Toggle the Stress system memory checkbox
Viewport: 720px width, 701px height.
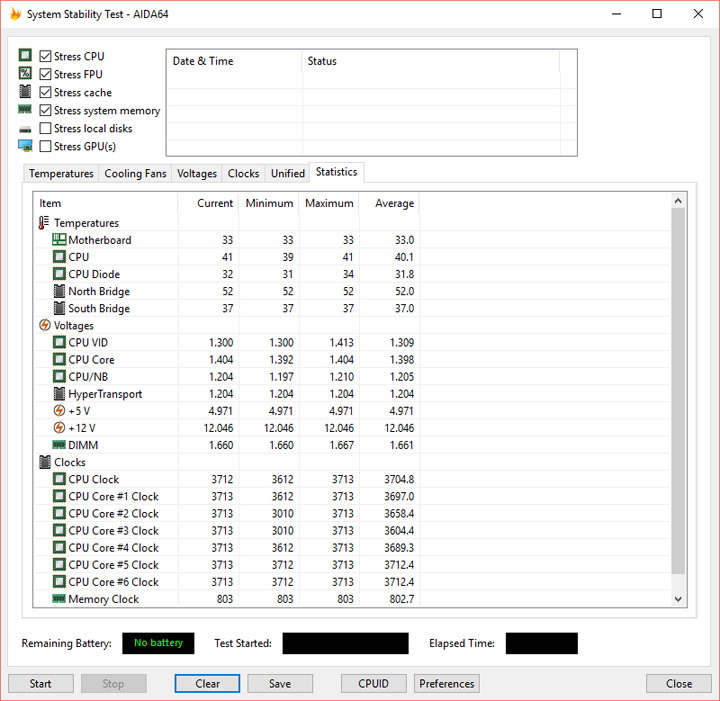(45, 110)
